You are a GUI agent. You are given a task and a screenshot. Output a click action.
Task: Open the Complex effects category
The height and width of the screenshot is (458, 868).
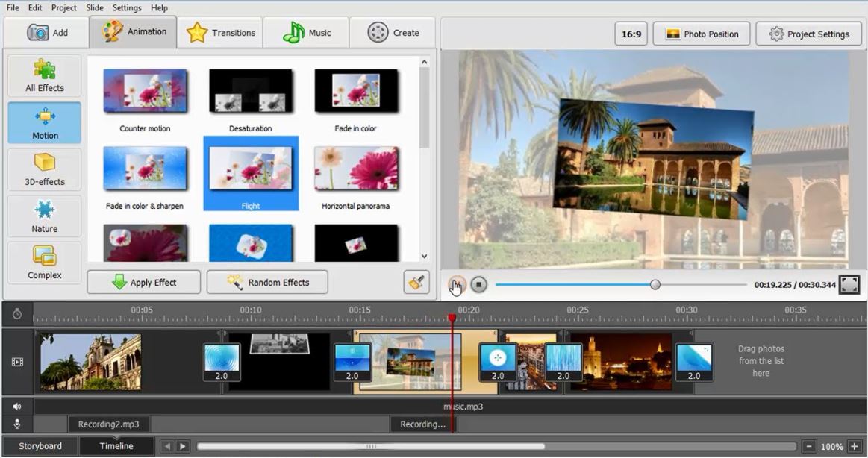tap(43, 263)
